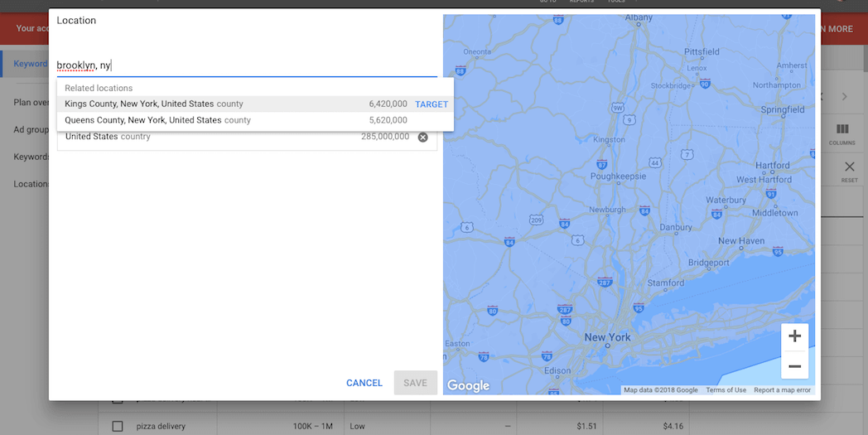
Task: Click the right chevron arrow above the Columns icon
Action: (x=845, y=97)
